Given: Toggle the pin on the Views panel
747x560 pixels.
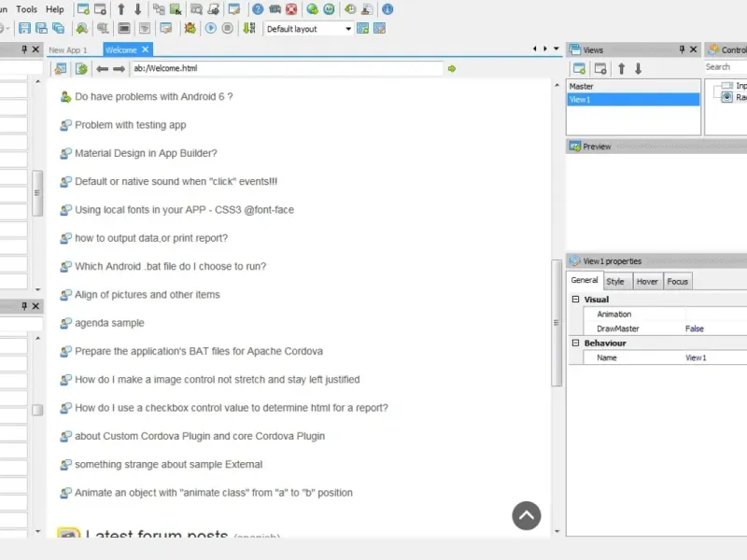Looking at the screenshot, I should pyautogui.click(x=682, y=49).
